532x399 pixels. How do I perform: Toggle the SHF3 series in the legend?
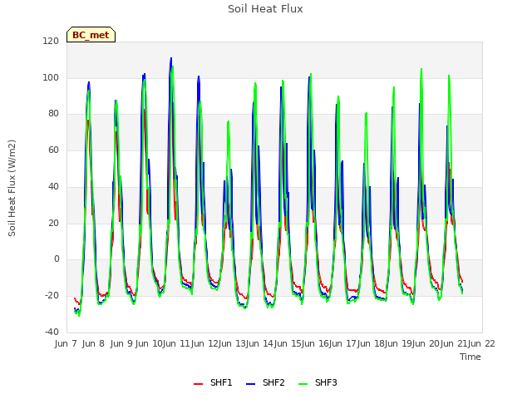pos(318,382)
